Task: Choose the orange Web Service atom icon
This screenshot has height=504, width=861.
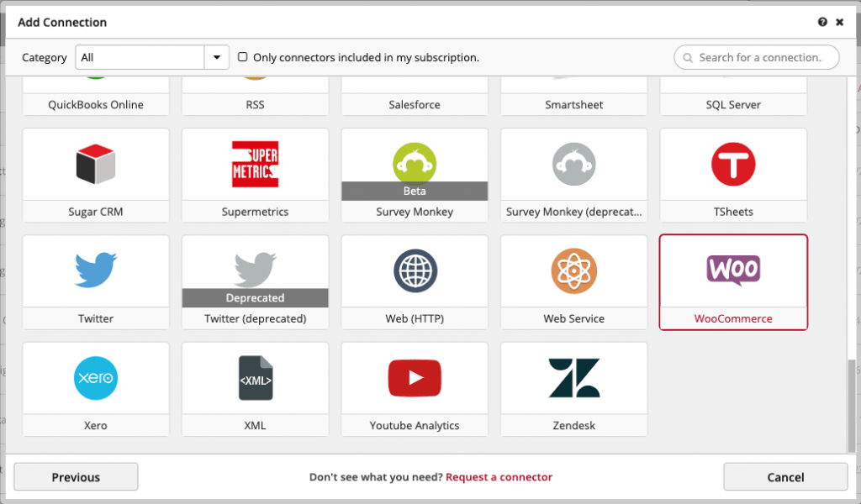Action: [x=573, y=271]
